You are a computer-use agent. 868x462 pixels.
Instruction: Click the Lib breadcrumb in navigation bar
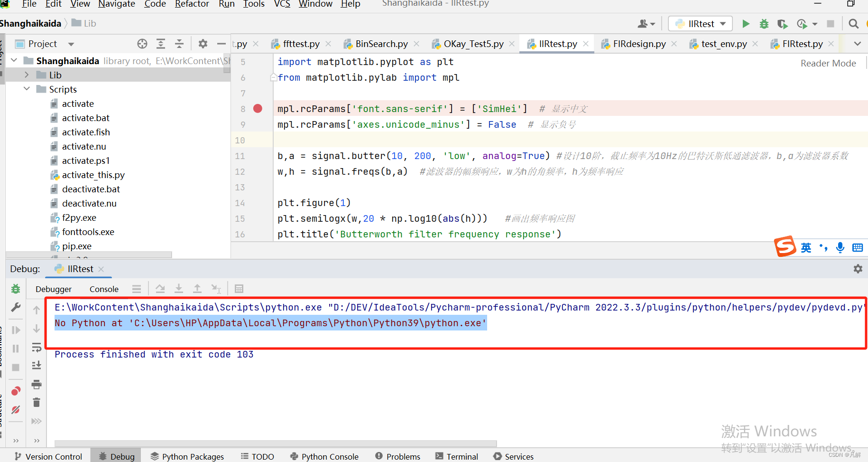click(x=84, y=24)
